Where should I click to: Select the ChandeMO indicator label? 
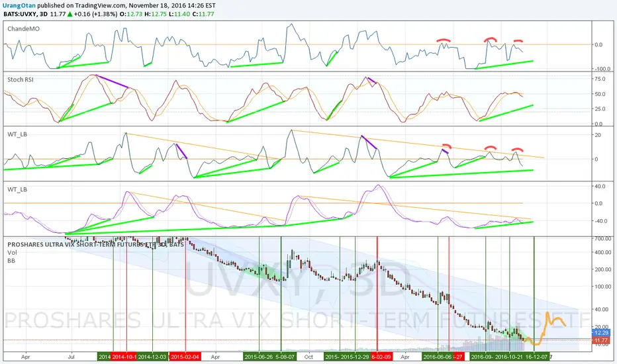[x=23, y=28]
